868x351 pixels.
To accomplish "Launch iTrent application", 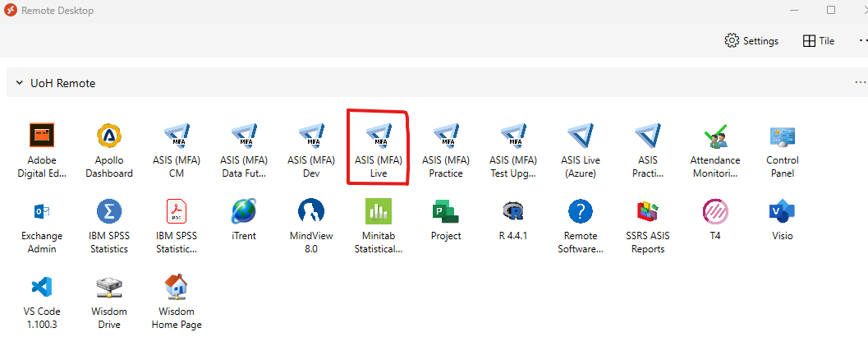I will pos(244,212).
